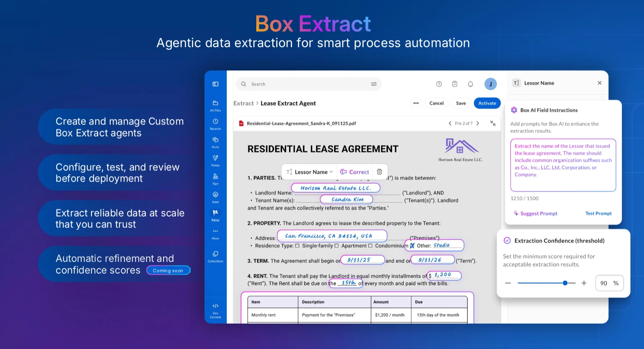
Task: Open the user avatar J menu
Action: (x=490, y=84)
